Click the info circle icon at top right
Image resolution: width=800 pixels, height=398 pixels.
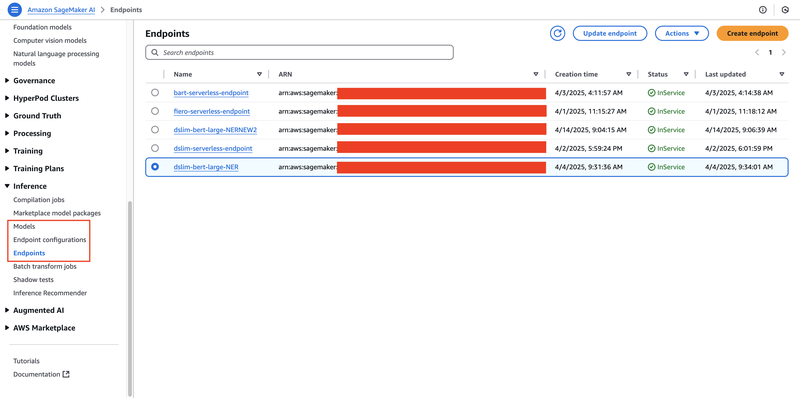(x=763, y=10)
